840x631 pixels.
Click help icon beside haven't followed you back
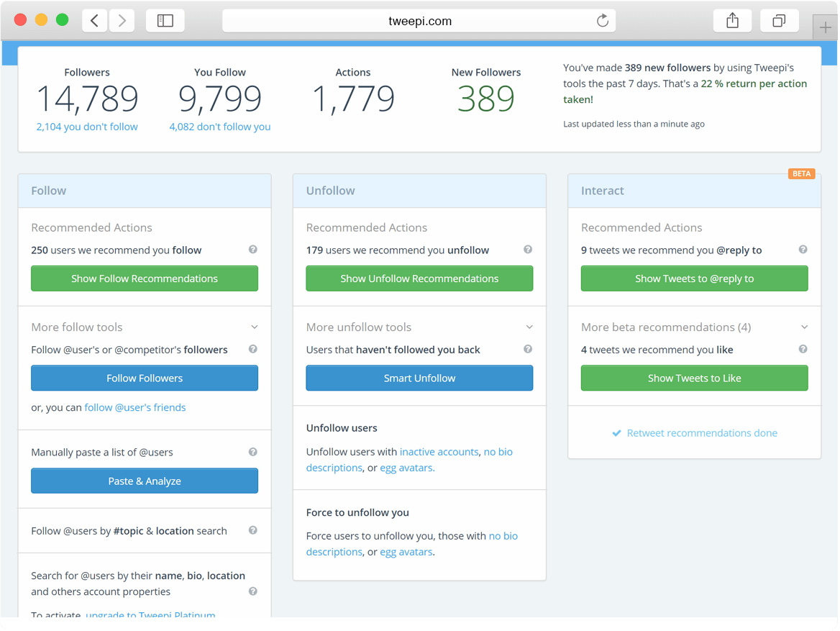pos(528,349)
